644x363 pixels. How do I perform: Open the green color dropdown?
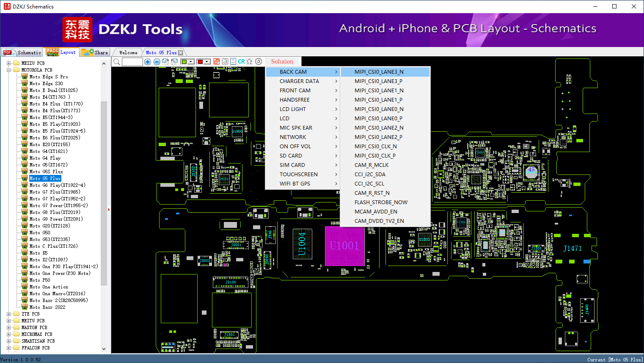(191, 62)
